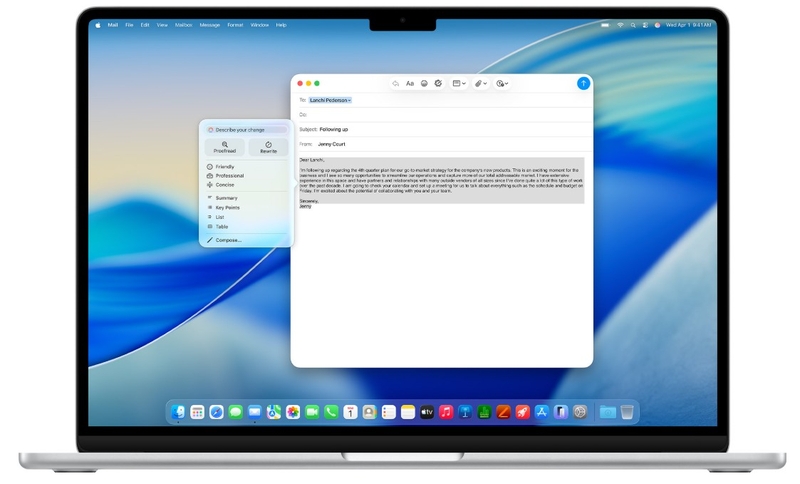Open the Message menu
The image size is (800, 484).
(x=209, y=24)
